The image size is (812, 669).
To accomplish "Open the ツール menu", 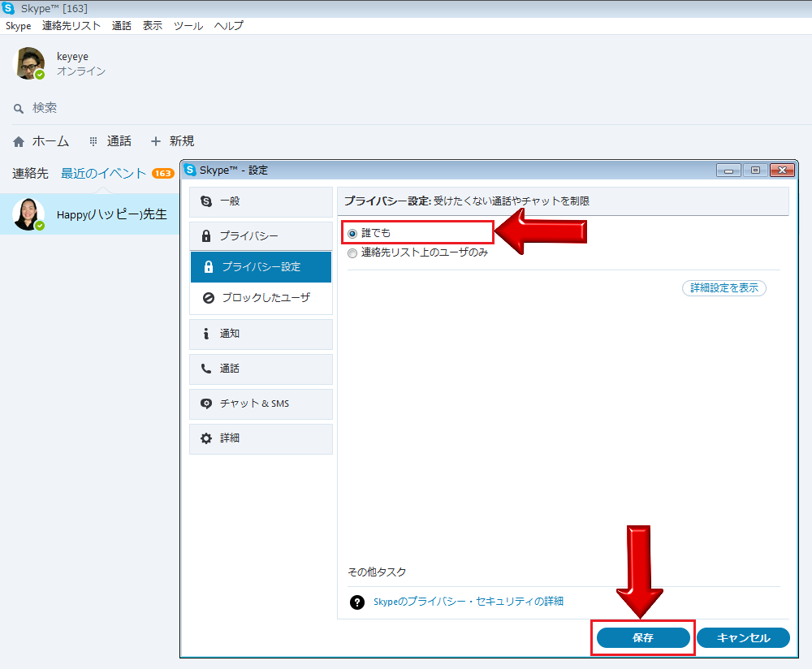I will pos(188,26).
